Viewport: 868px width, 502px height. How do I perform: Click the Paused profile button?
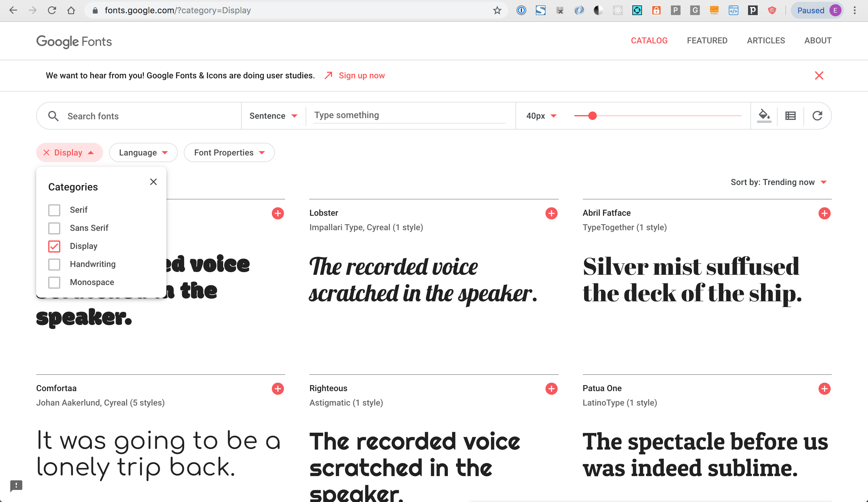tap(817, 10)
